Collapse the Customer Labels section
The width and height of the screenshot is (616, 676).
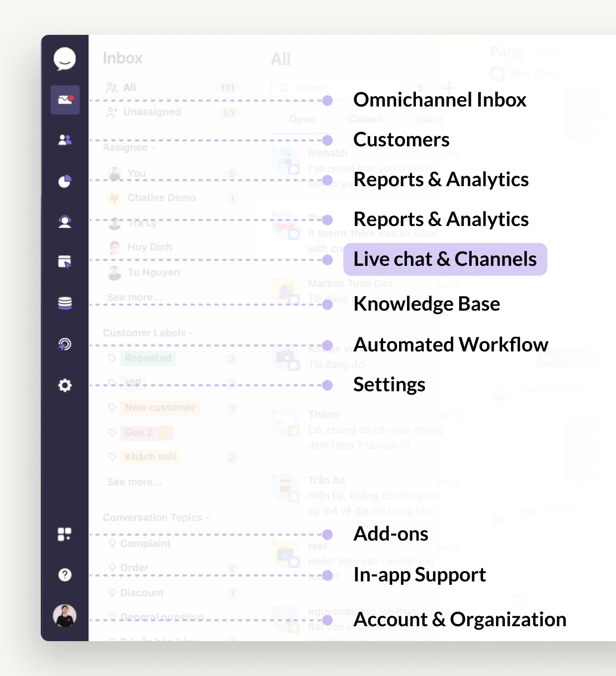click(148, 333)
